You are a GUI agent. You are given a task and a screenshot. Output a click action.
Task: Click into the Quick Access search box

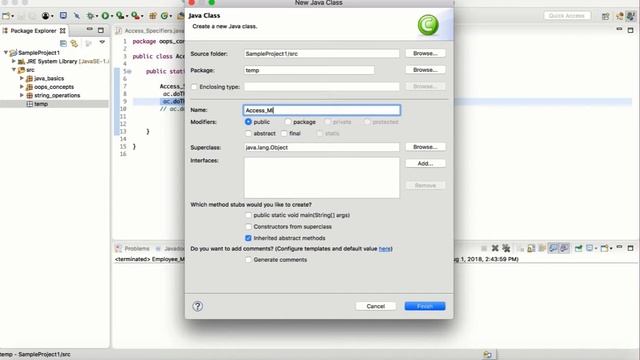click(x=567, y=16)
